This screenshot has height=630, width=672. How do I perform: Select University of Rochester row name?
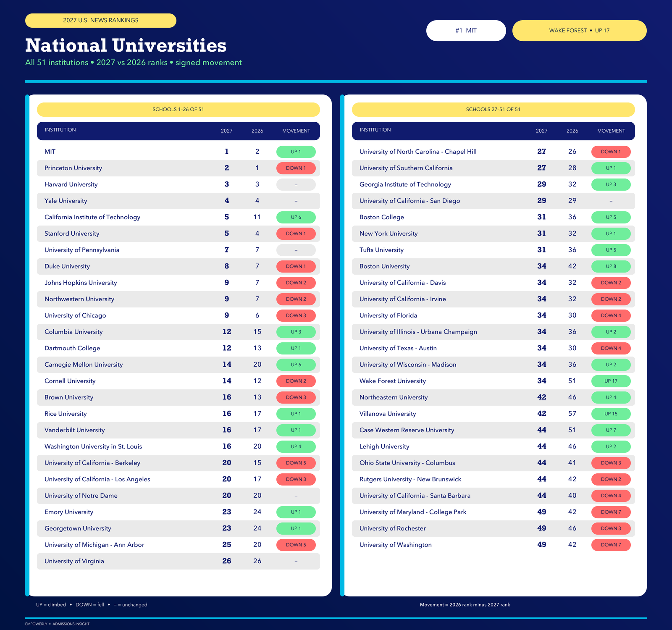tap(393, 528)
